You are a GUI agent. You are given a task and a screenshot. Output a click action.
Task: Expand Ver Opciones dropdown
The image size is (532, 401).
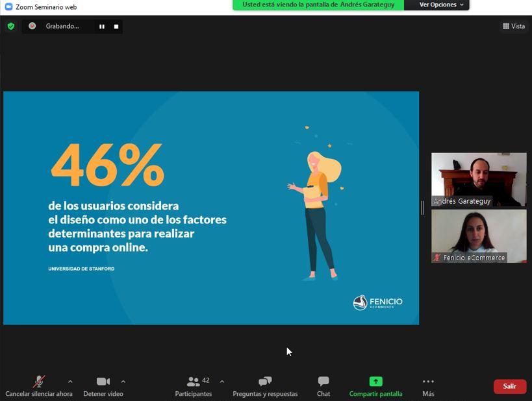(442, 5)
